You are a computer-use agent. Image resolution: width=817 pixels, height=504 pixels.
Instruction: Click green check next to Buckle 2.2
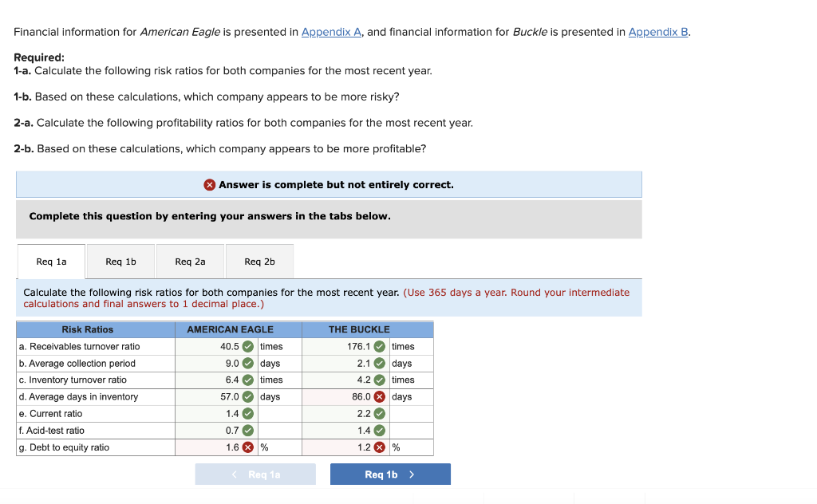(380, 414)
